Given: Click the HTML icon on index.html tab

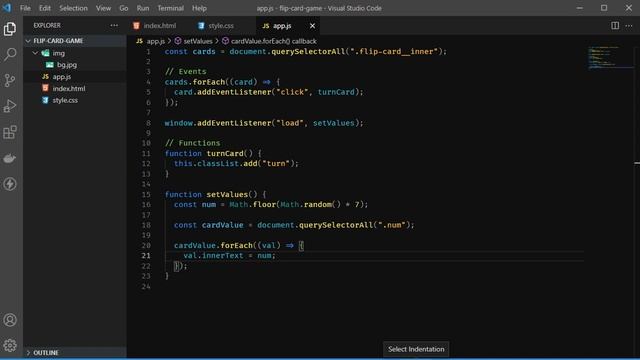Looking at the screenshot, I should (x=136, y=26).
